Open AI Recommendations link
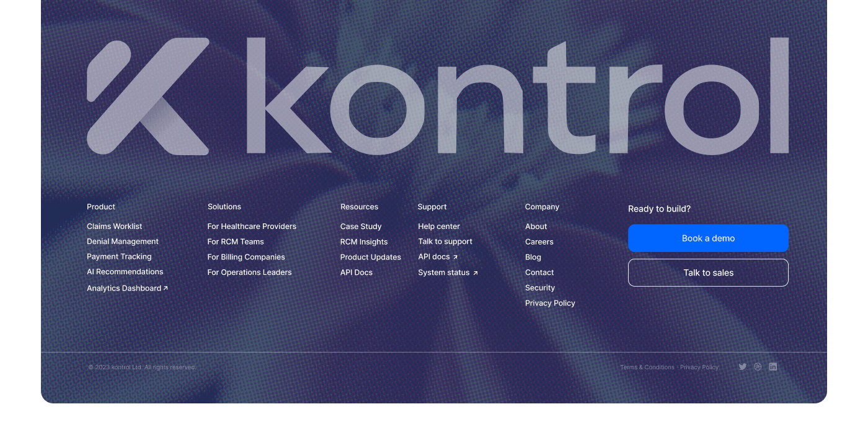The image size is (868, 440). (x=125, y=272)
